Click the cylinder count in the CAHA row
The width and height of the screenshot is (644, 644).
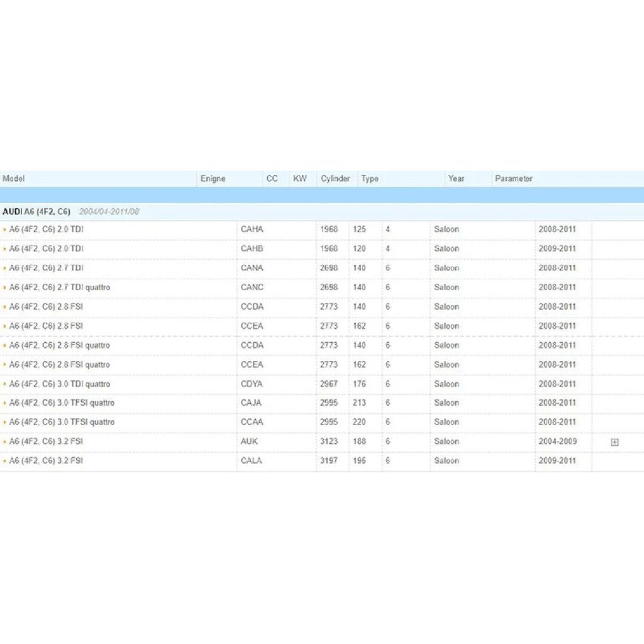pyautogui.click(x=387, y=229)
